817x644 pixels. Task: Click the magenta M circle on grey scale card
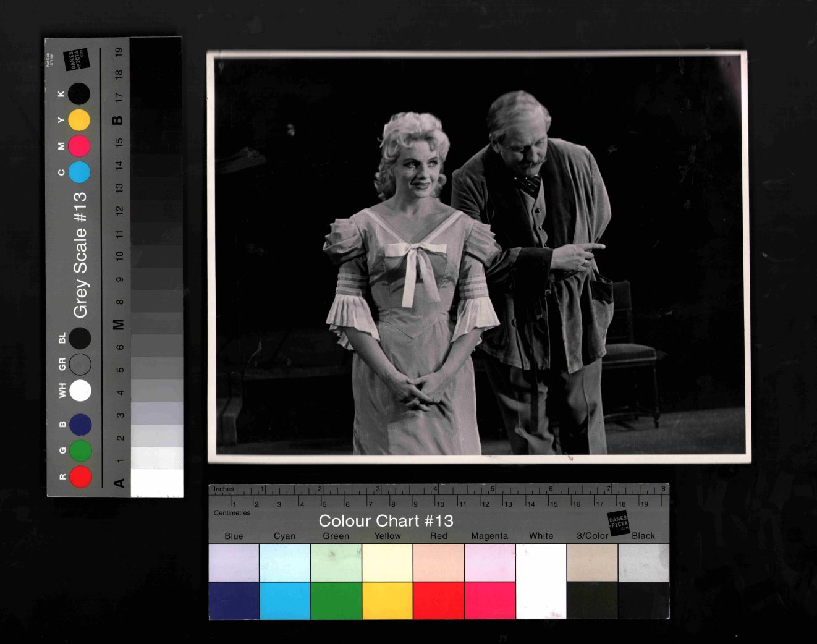[x=79, y=146]
